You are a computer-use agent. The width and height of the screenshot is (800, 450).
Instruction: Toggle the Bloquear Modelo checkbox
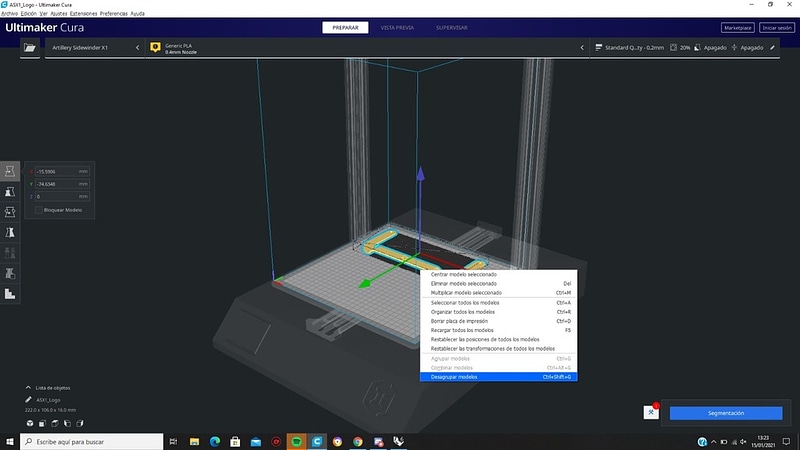pyautogui.click(x=39, y=210)
